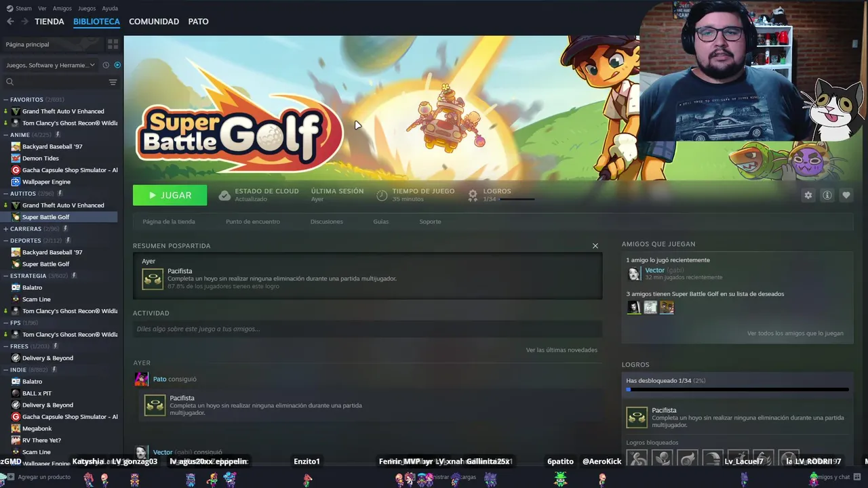The width and height of the screenshot is (868, 488).
Task: Click Ver las últimas novedades
Action: (x=561, y=350)
